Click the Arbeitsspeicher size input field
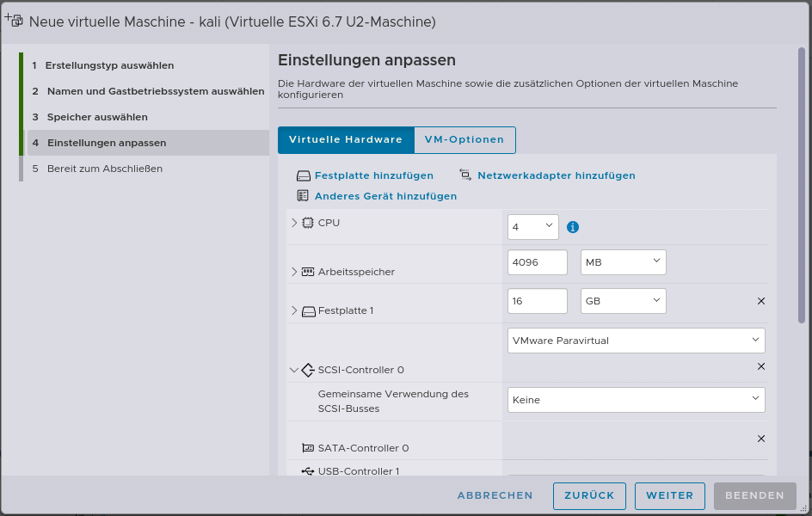The height and width of the screenshot is (516, 812). point(537,261)
